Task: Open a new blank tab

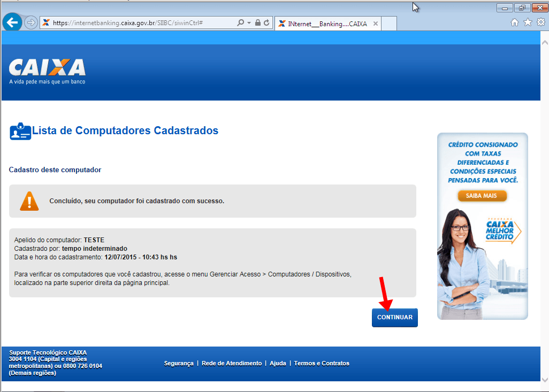Action: [389, 24]
